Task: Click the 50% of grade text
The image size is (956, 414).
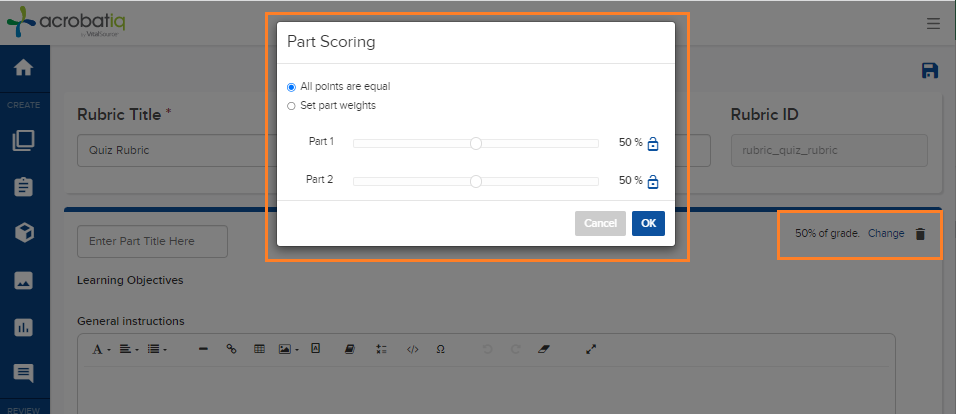Action: tap(827, 234)
